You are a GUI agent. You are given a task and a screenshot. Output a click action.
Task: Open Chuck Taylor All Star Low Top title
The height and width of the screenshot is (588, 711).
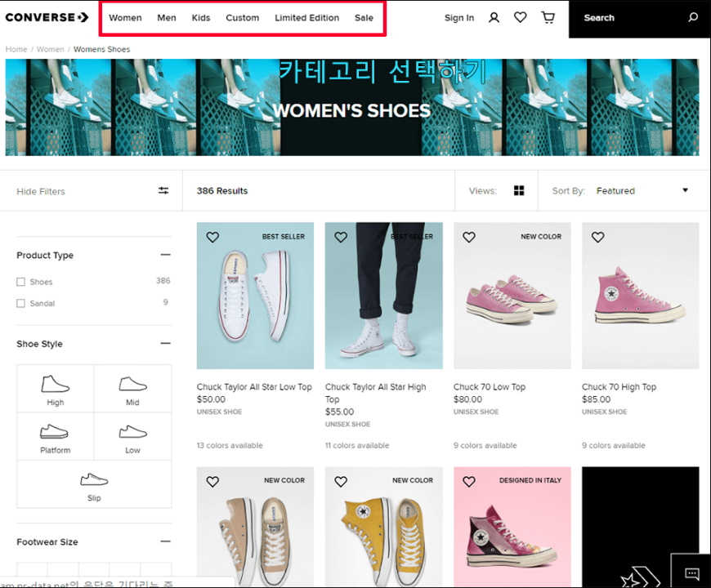(254, 387)
